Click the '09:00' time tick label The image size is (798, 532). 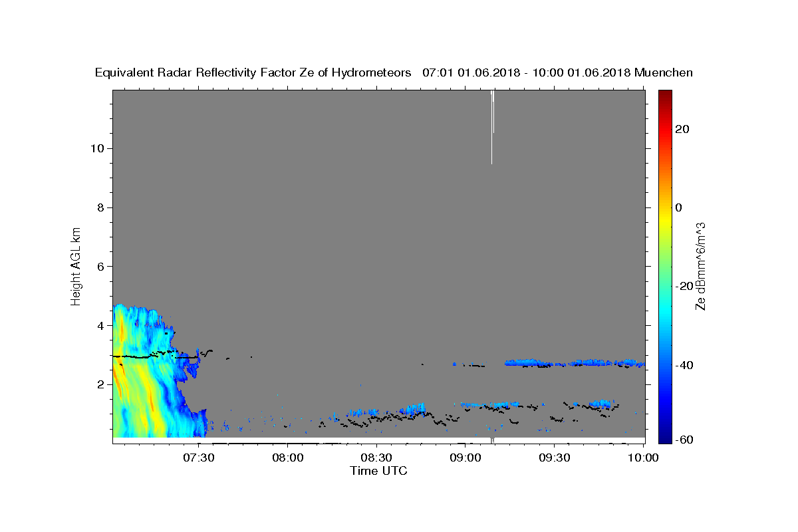click(465, 458)
